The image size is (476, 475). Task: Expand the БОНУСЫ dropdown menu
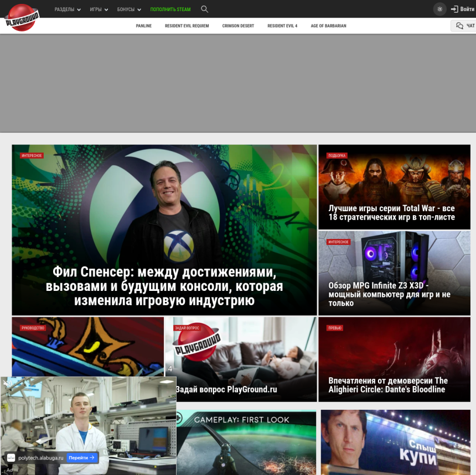click(129, 9)
